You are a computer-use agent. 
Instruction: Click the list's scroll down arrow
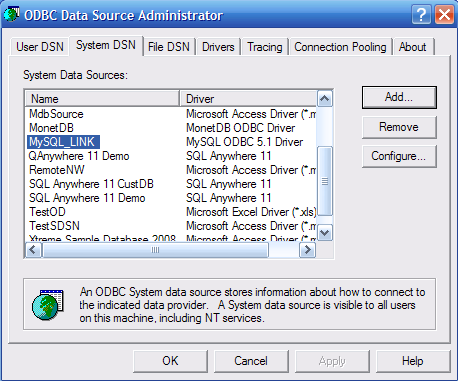coord(325,233)
